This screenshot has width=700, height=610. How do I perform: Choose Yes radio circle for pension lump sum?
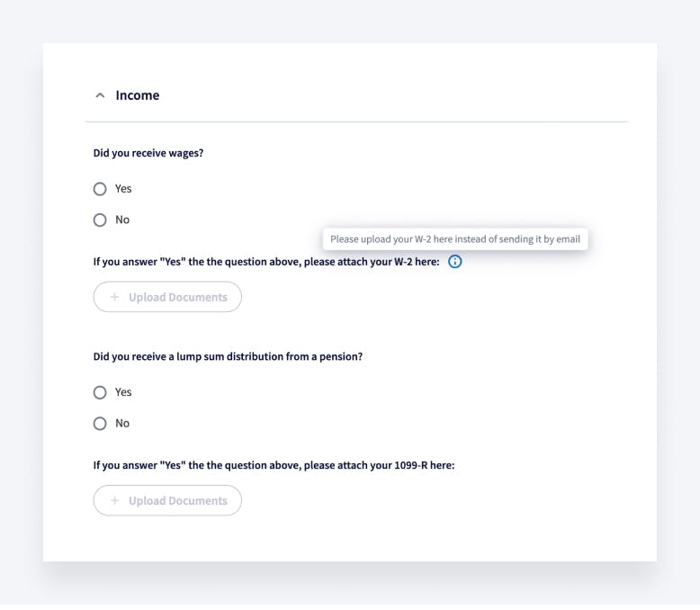pos(100,392)
